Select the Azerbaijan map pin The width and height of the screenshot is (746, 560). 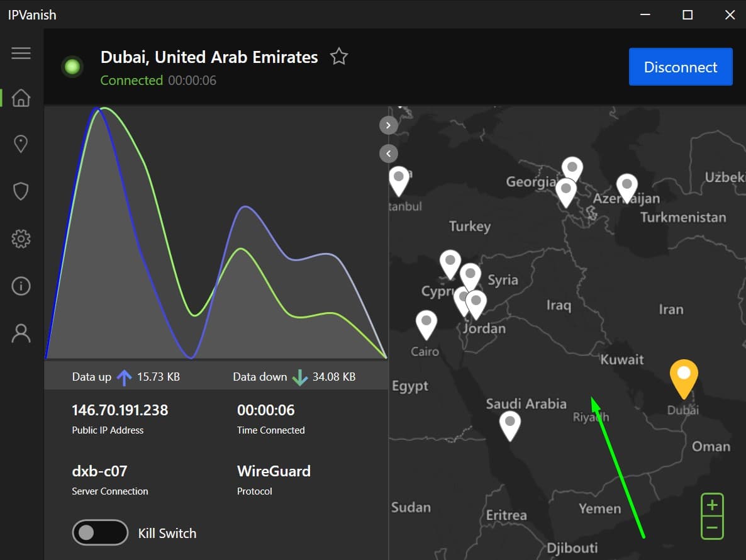(x=627, y=188)
